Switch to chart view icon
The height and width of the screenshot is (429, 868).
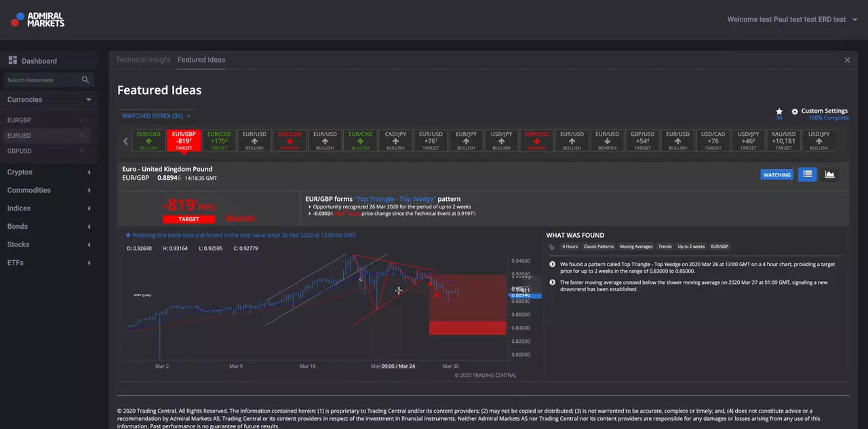(x=829, y=174)
